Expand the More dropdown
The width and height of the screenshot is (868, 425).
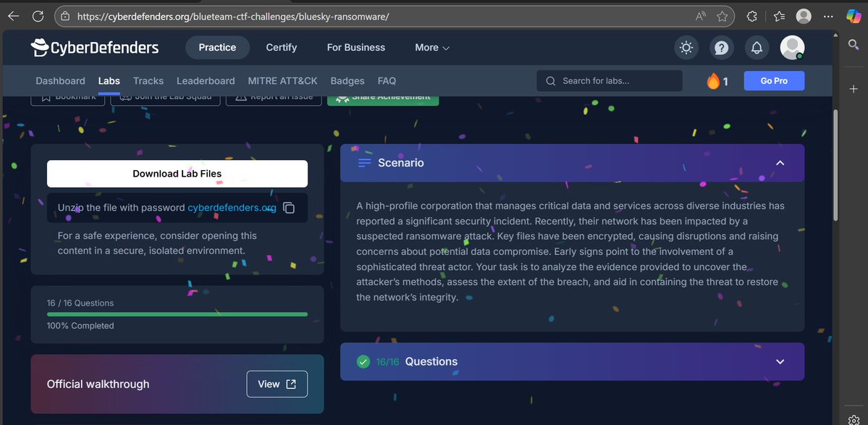[x=432, y=48]
